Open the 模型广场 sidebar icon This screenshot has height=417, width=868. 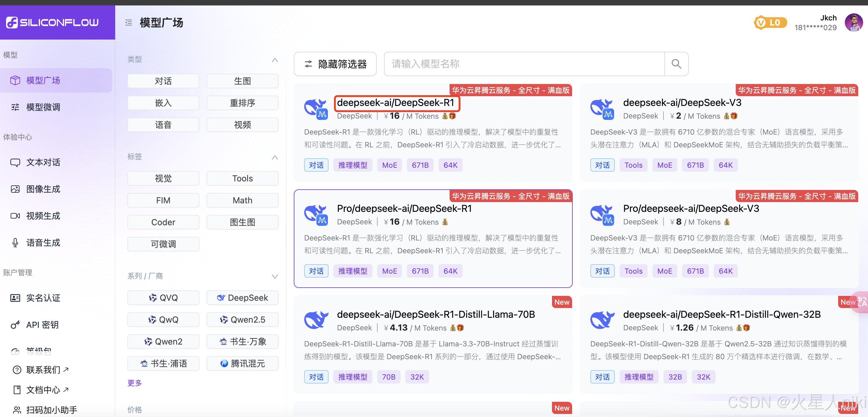tap(15, 80)
